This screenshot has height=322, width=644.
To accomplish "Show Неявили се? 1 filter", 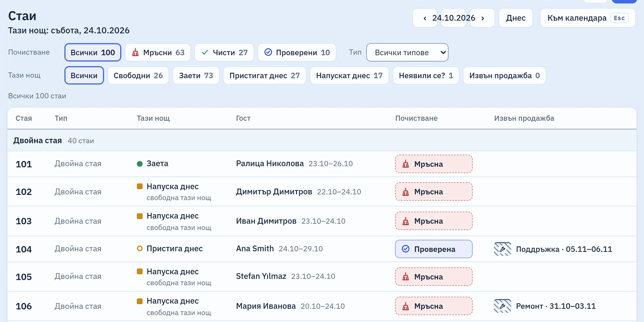I will (x=426, y=75).
